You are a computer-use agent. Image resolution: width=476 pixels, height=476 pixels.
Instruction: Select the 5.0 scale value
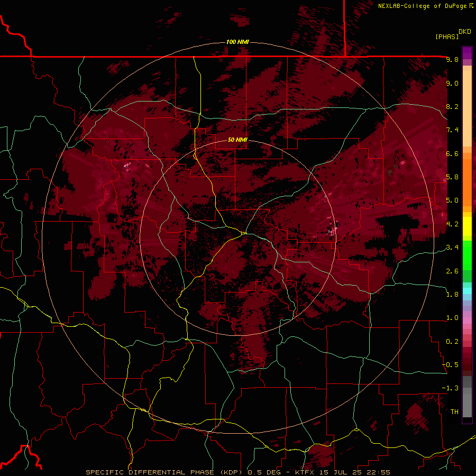pyautogui.click(x=452, y=200)
